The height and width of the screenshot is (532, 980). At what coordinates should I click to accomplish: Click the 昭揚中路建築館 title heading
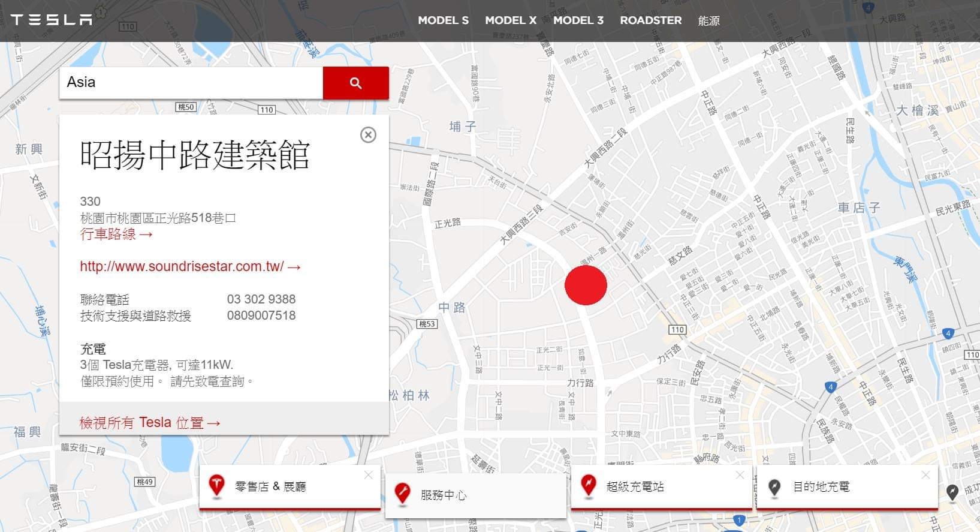(x=195, y=155)
